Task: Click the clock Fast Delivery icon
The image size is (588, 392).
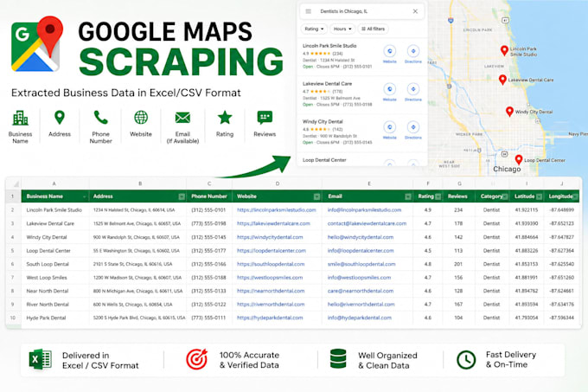Action: click(466, 360)
